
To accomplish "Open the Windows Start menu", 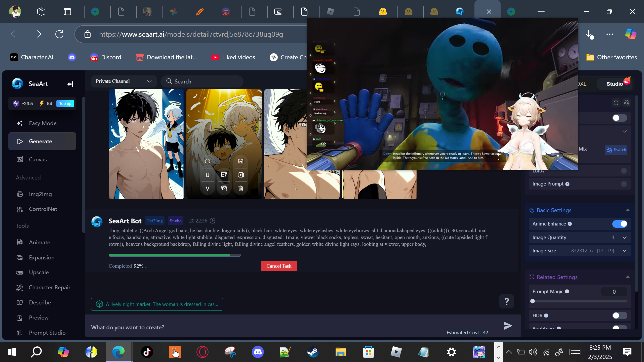I will click(12, 352).
